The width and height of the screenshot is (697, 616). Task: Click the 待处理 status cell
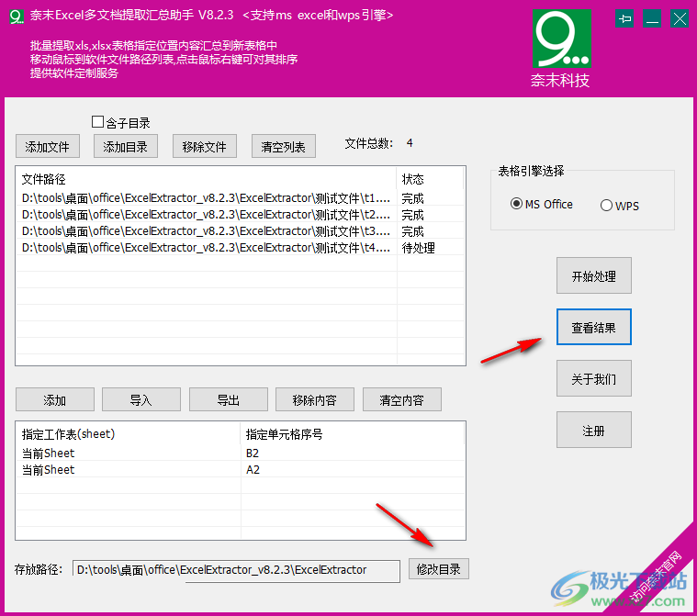click(x=418, y=248)
